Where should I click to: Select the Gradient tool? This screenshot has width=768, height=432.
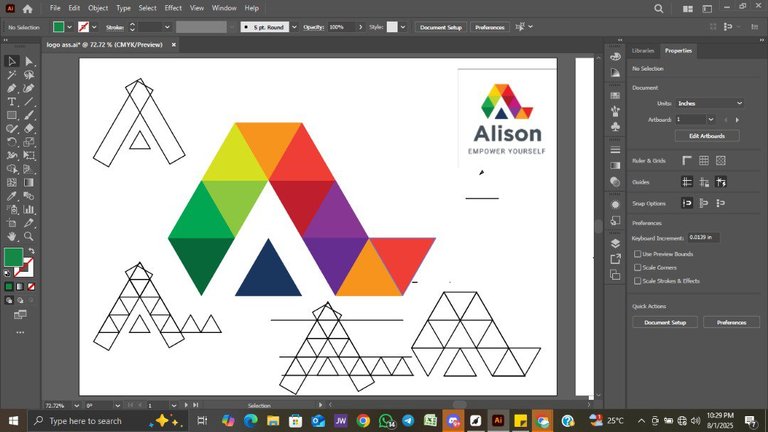coord(29,182)
